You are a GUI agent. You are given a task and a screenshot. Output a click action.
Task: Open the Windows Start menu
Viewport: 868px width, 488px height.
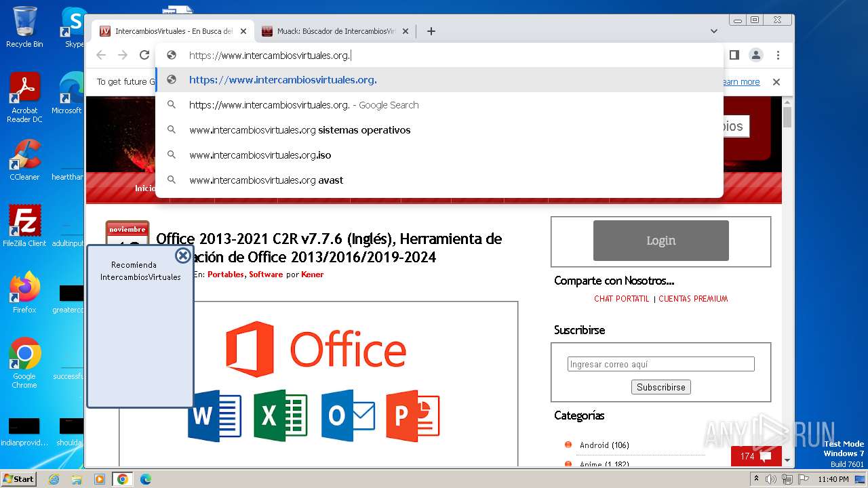click(x=19, y=479)
